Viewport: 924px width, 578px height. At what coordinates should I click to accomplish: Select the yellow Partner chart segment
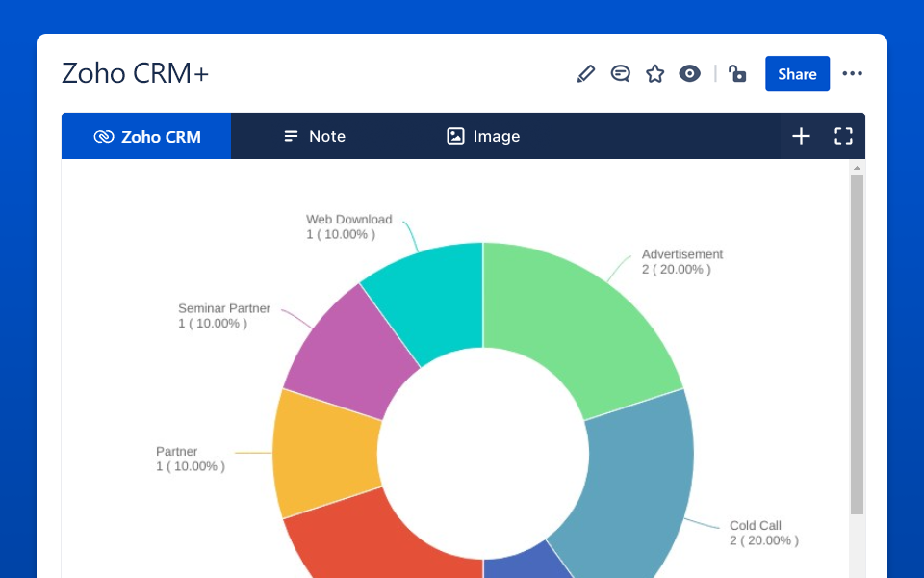click(x=322, y=453)
